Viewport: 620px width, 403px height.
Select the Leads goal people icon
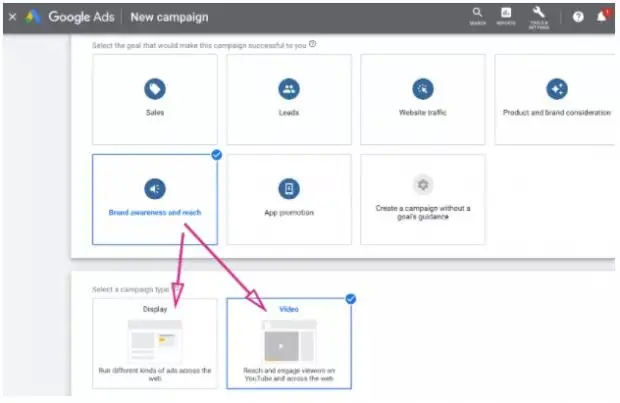tap(289, 89)
